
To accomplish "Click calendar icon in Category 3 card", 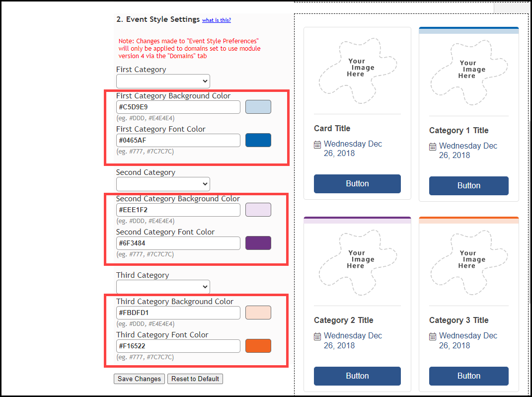I will [433, 336].
